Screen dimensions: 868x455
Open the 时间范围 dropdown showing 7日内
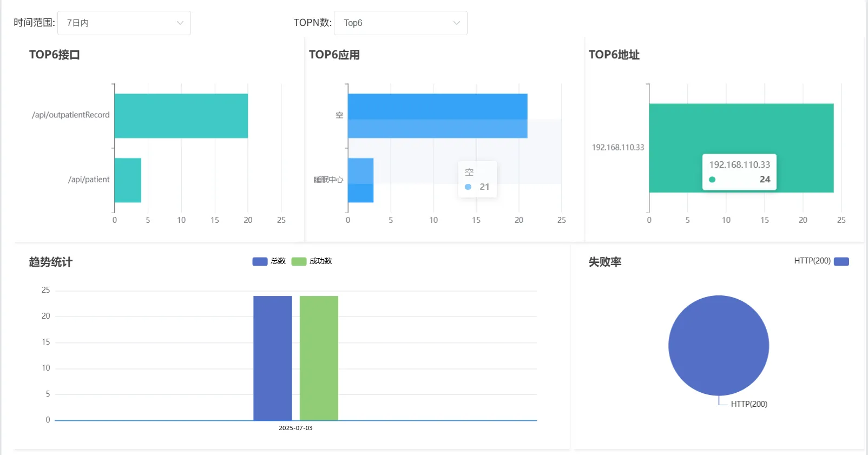[124, 23]
